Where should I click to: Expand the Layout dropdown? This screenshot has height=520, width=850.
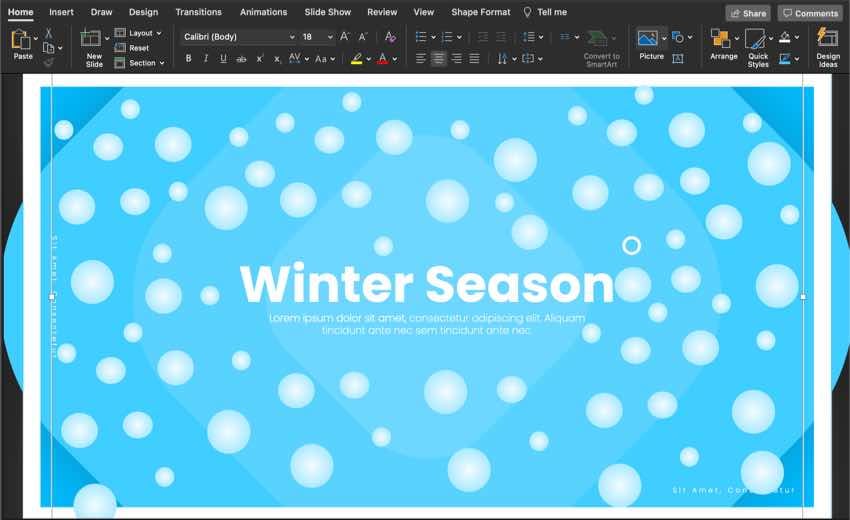pyautogui.click(x=139, y=33)
